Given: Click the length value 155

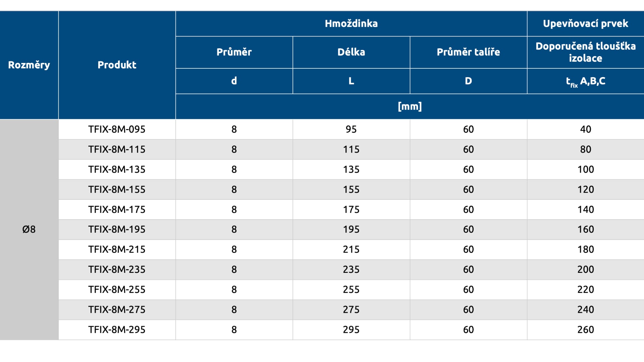Looking at the screenshot, I should (x=351, y=189).
